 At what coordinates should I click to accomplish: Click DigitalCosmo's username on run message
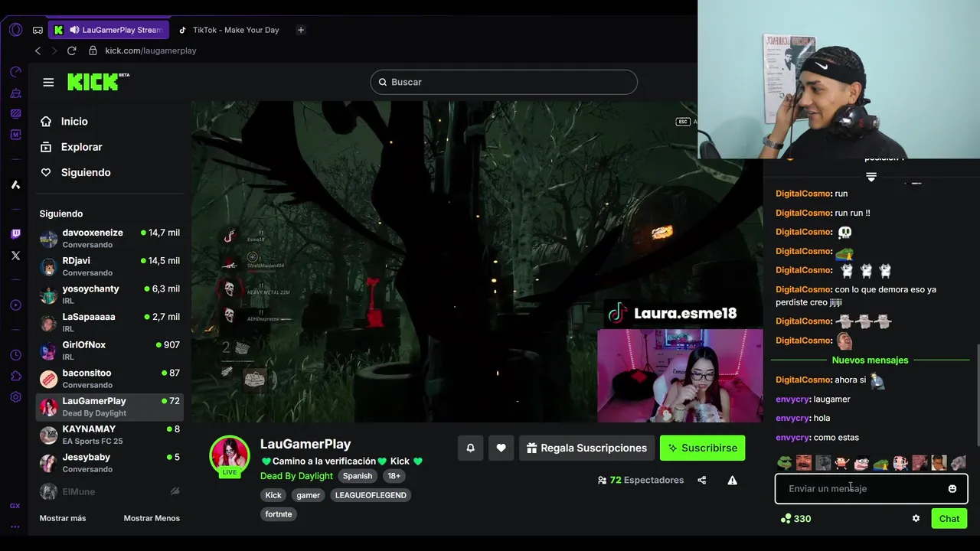pyautogui.click(x=803, y=194)
